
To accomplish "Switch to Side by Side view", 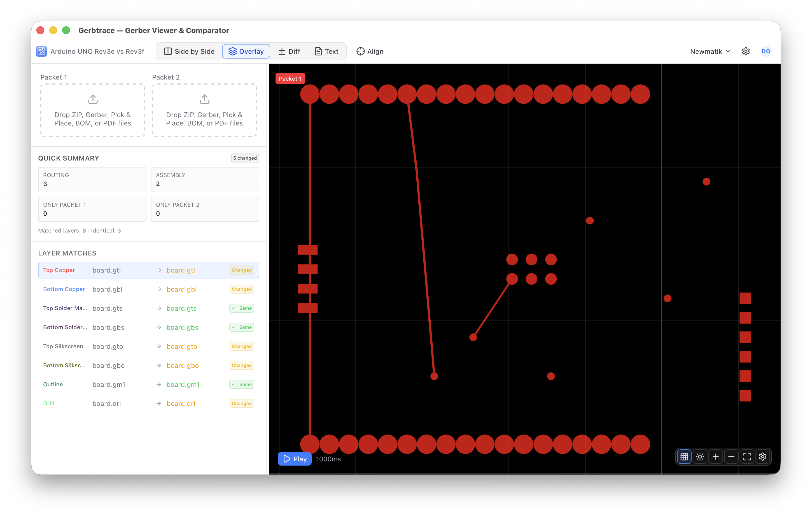I will tap(189, 51).
